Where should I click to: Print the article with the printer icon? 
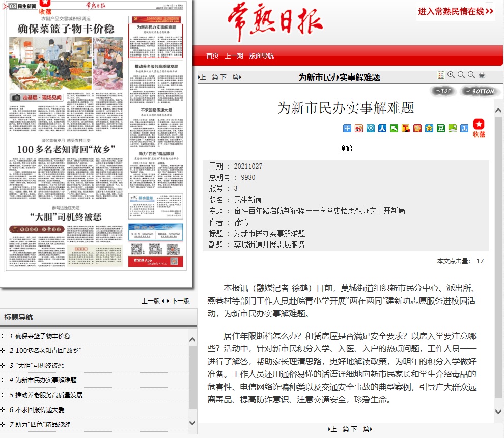[482, 75]
